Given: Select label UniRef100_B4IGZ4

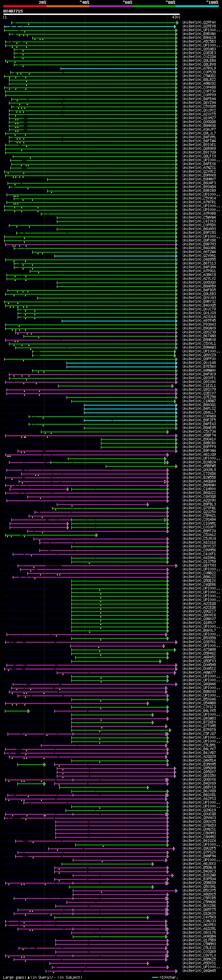Looking at the screenshot, I should (x=199, y=841).
